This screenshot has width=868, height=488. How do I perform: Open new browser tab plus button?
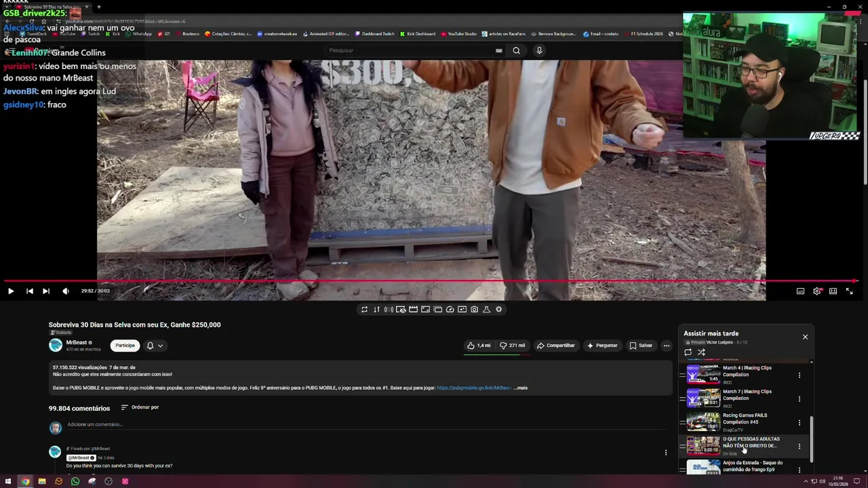(99, 7)
